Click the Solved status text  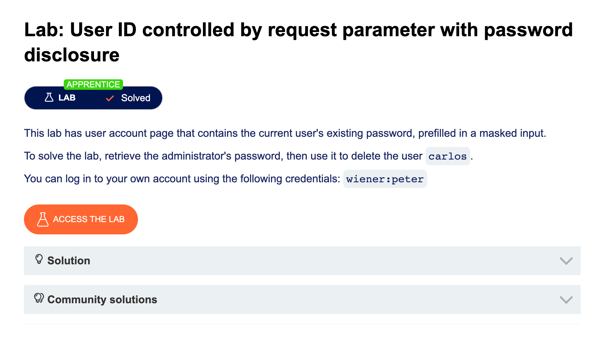pyautogui.click(x=136, y=98)
